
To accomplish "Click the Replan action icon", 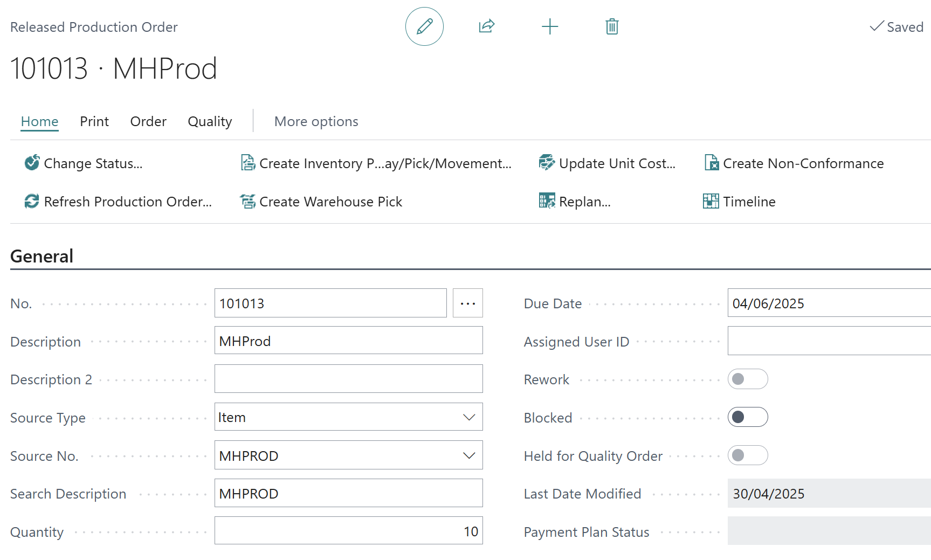I will coord(547,201).
